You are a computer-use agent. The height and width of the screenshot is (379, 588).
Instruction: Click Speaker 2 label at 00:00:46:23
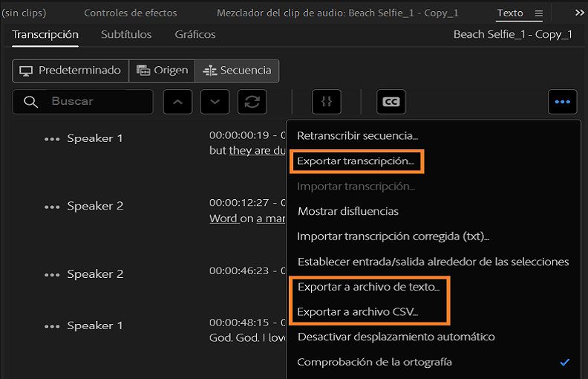click(x=95, y=274)
